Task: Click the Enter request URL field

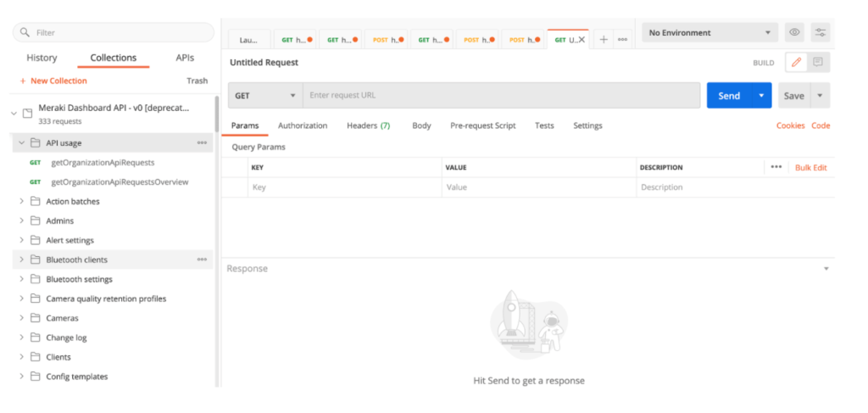Action: click(501, 95)
